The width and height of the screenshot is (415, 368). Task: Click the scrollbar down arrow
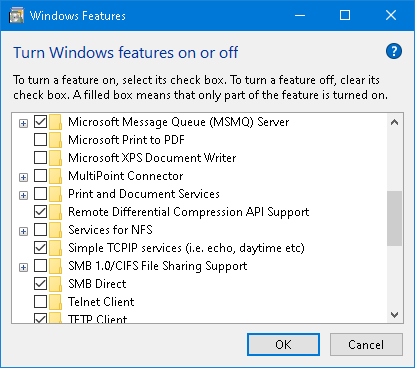pyautogui.click(x=395, y=315)
